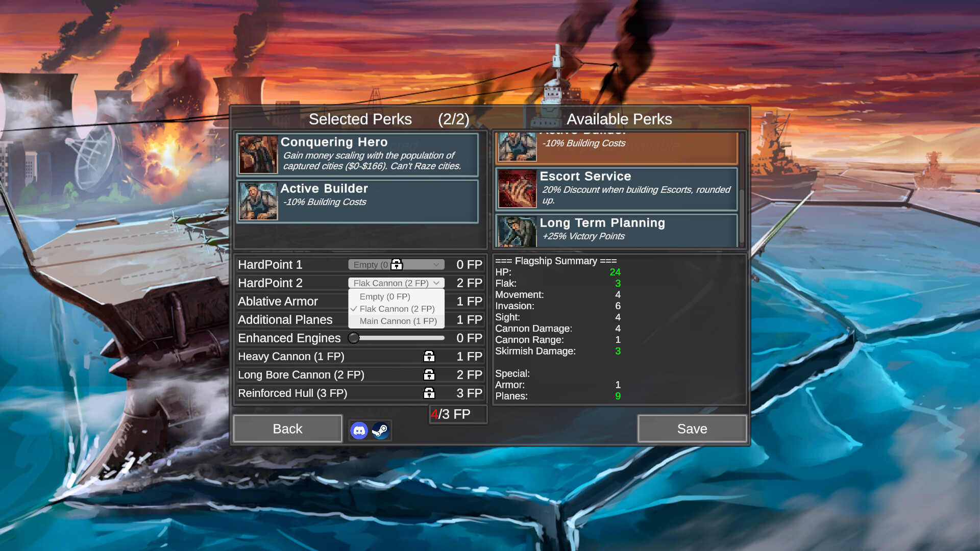Click the padlock icon beside Heavy Cannon
The height and width of the screenshot is (551, 980).
pyautogui.click(x=429, y=356)
